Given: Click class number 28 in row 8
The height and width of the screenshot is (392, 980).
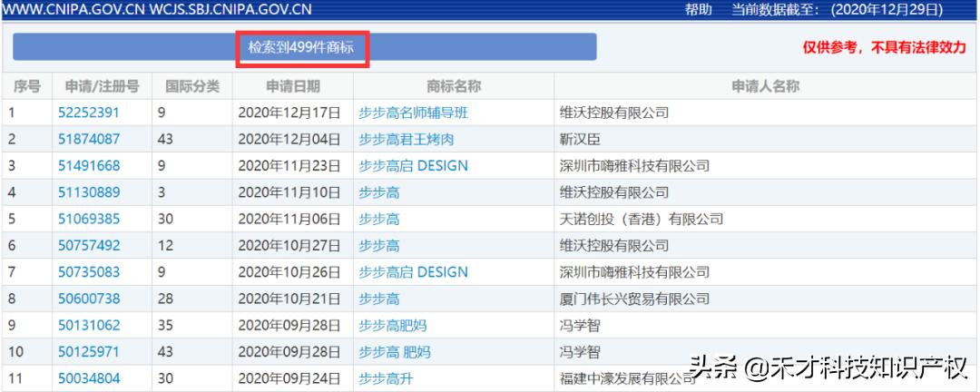Looking at the screenshot, I should (x=166, y=299).
